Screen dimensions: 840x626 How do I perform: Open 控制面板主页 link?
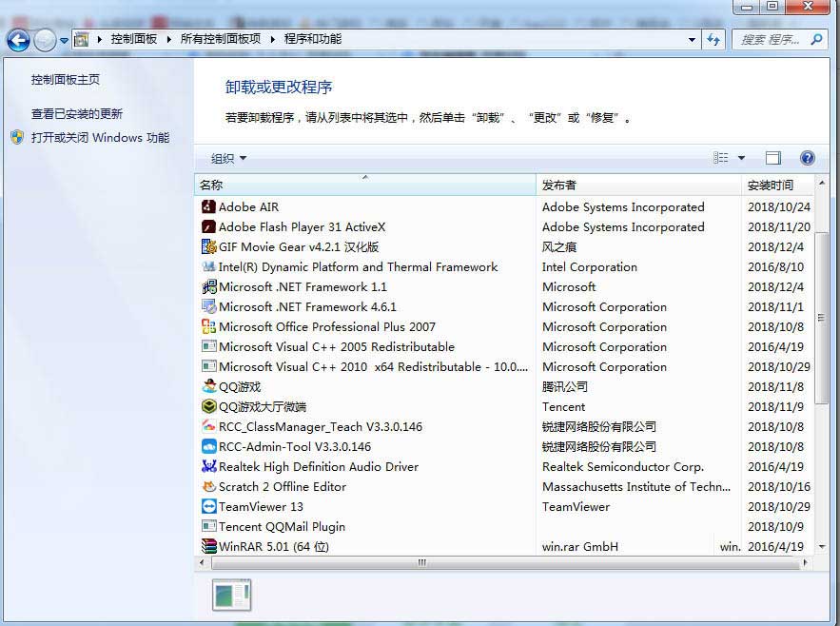click(x=66, y=80)
